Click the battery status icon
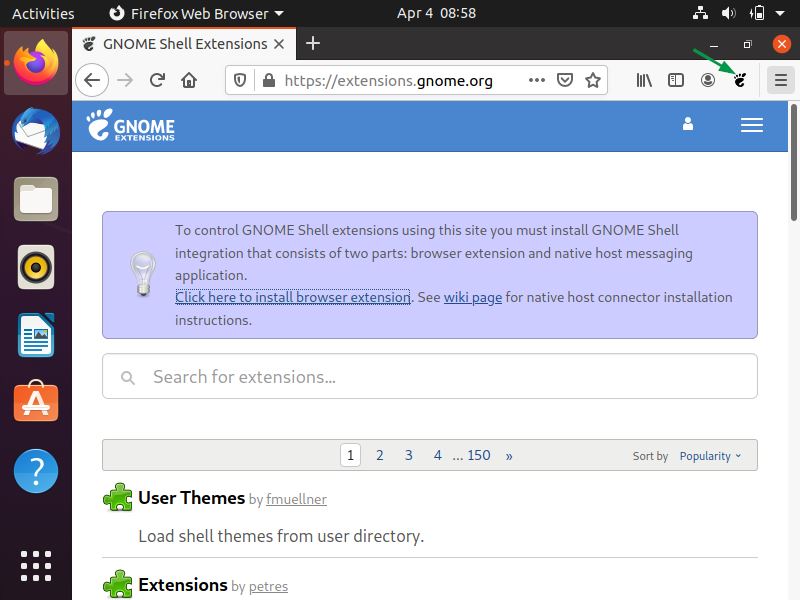Screen dimensions: 800x600 pyautogui.click(x=757, y=13)
